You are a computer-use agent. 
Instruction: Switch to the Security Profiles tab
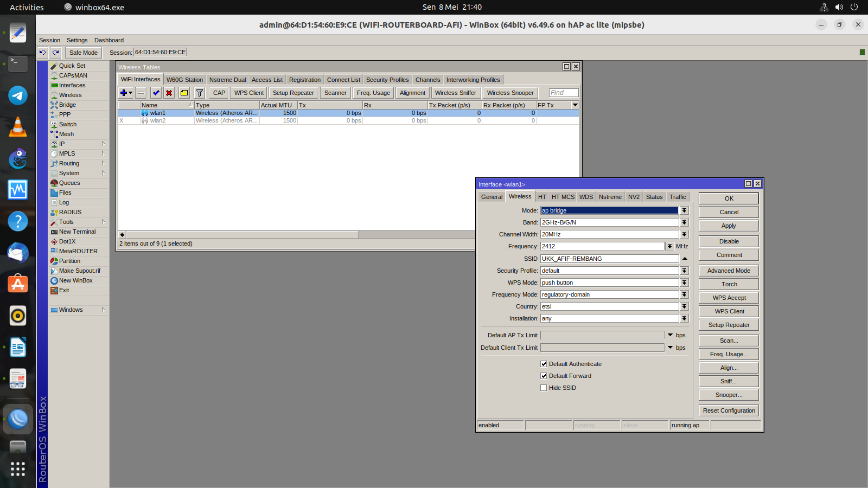[x=387, y=80]
